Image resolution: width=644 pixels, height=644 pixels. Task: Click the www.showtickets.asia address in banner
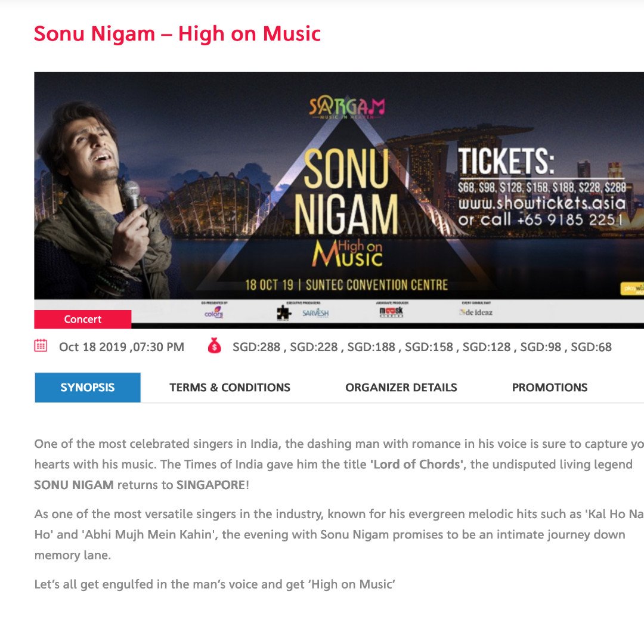click(541, 203)
